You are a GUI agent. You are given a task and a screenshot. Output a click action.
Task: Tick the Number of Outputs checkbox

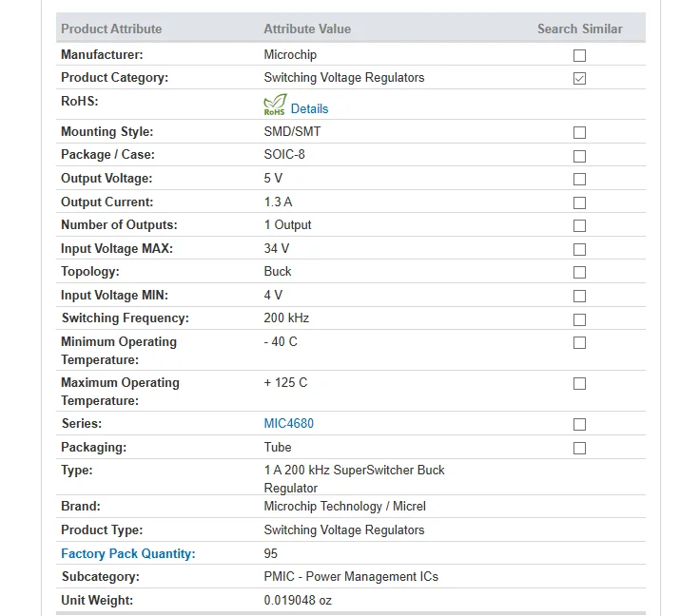(579, 226)
